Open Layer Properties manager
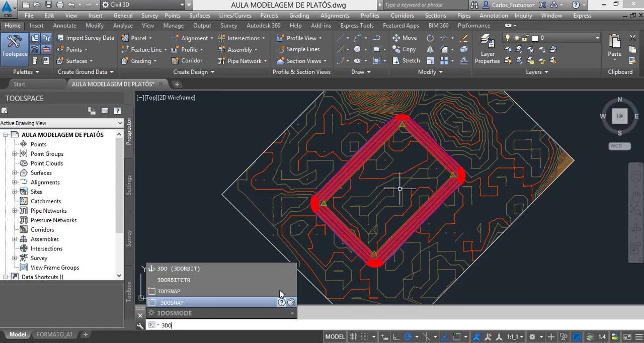Viewport: 644px width, 343px height. 488,49
